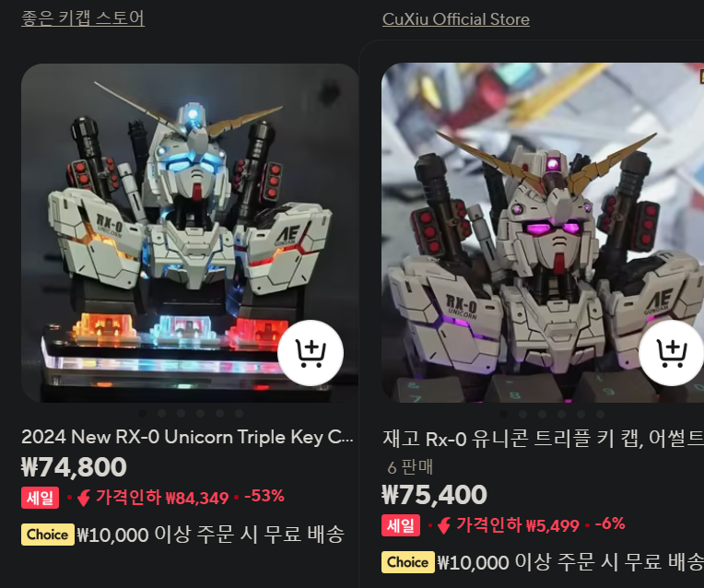Screen dimensions: 704x588
Task: Click the red 세일 badge below ₩74,800
Action: (x=40, y=498)
